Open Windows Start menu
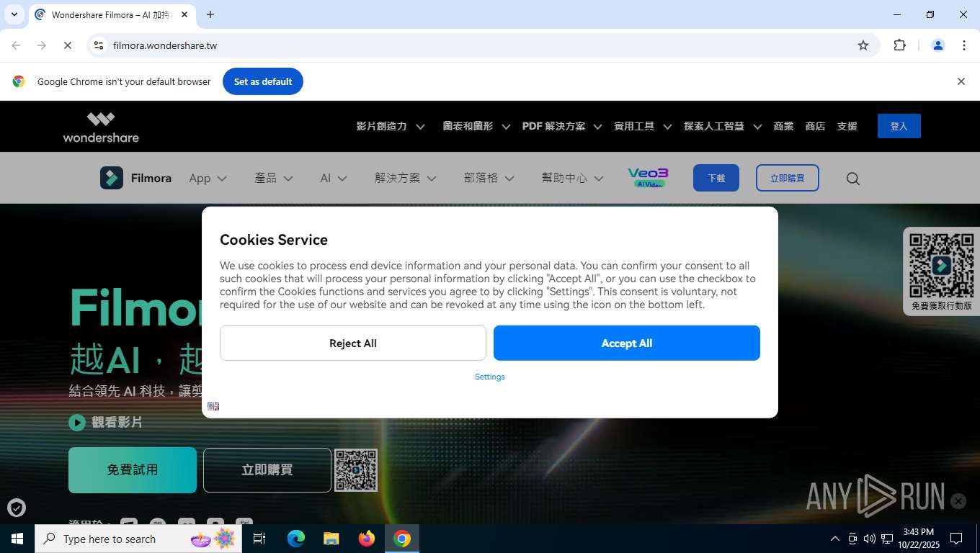The image size is (980, 553). point(17,539)
